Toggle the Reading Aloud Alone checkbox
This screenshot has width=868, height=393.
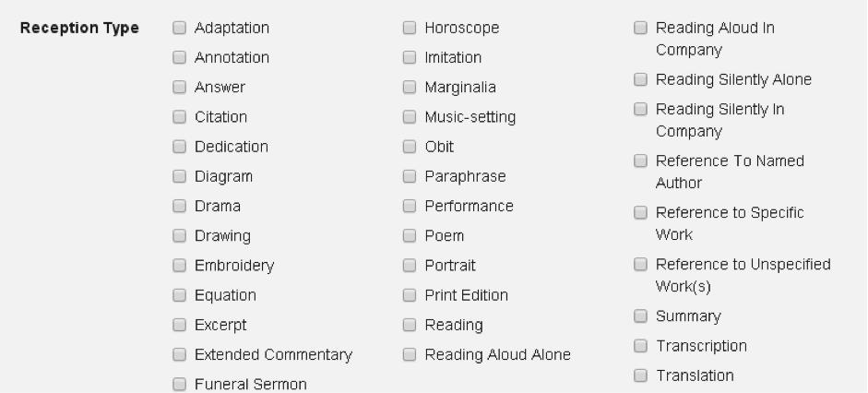409,355
